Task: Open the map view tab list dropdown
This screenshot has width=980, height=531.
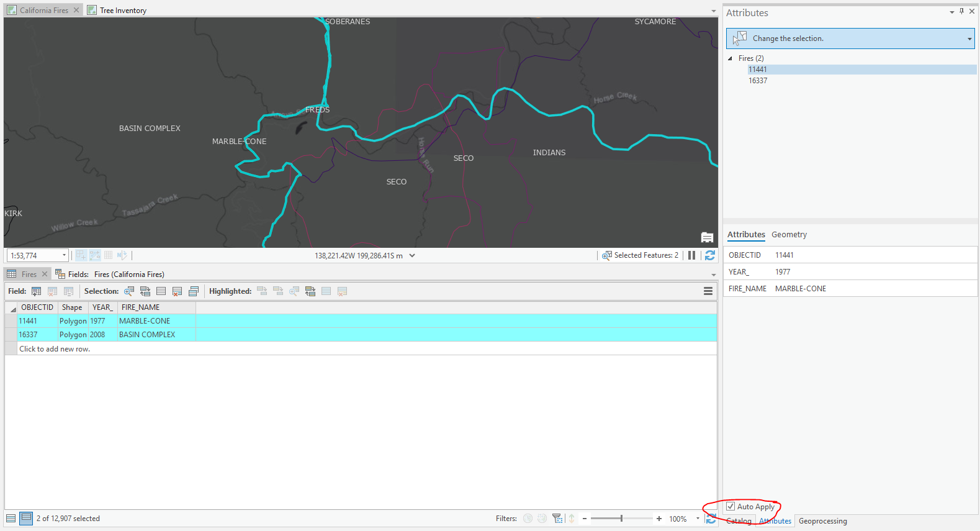Action: point(714,11)
